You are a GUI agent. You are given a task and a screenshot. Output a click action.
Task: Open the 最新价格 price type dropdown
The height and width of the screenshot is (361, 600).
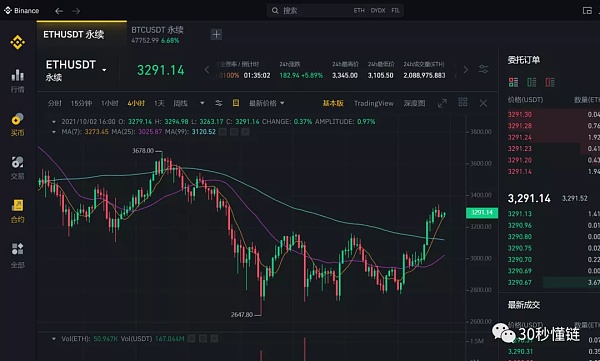point(266,103)
